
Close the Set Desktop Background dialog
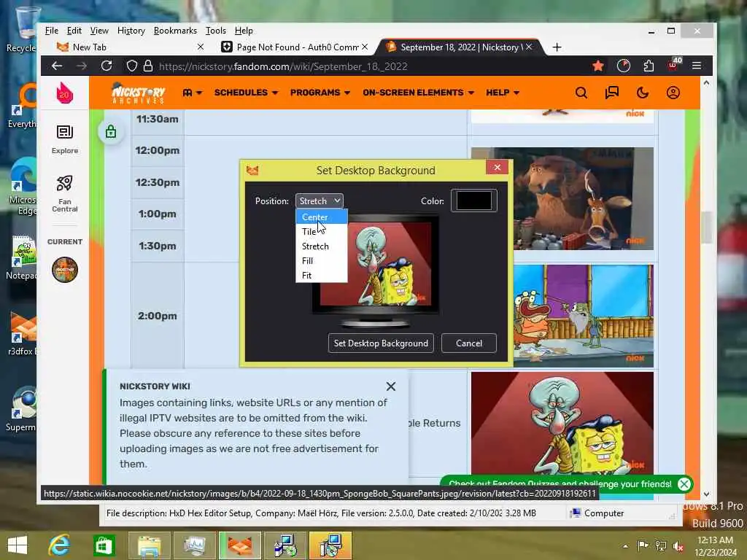(498, 167)
